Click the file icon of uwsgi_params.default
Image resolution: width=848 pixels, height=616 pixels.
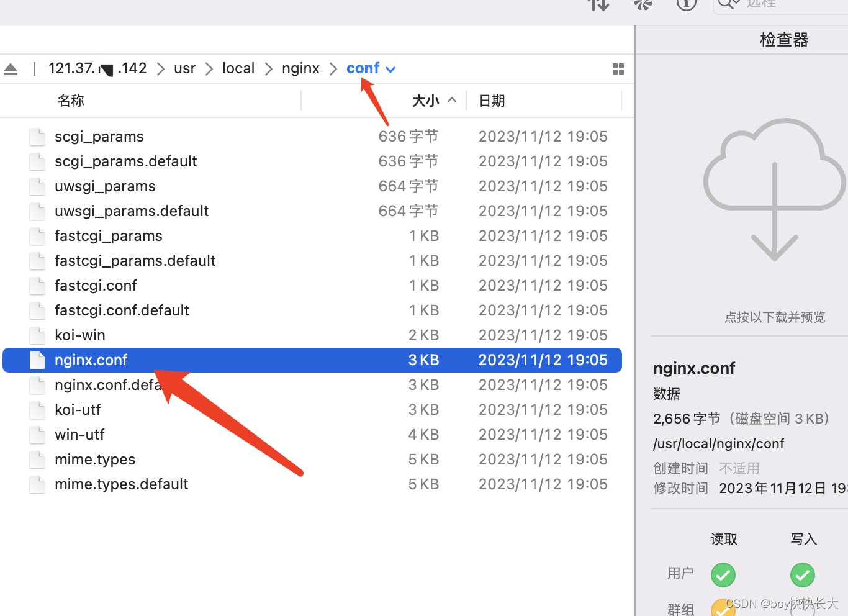coord(37,211)
